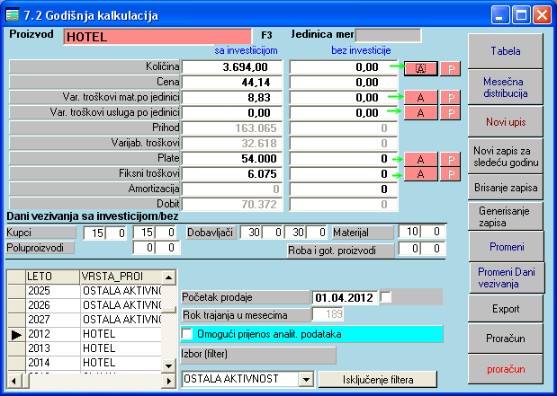Click the P button for Var. troškovi mat.

coord(450,97)
